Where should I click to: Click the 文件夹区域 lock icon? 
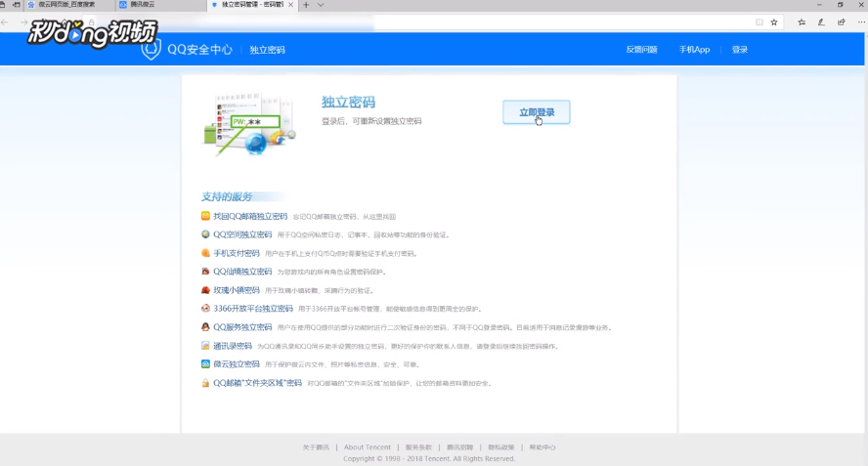(x=205, y=382)
